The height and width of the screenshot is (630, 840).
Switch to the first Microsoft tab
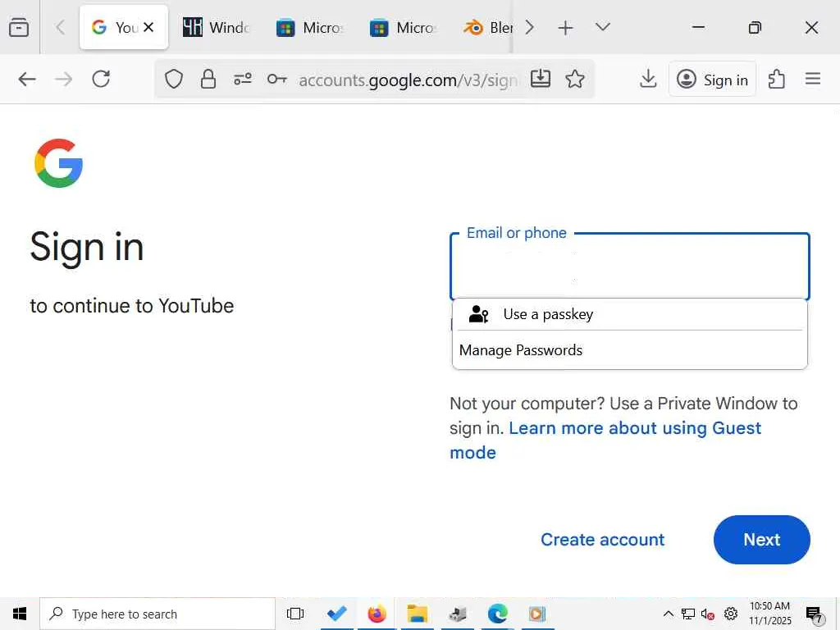[x=309, y=27]
